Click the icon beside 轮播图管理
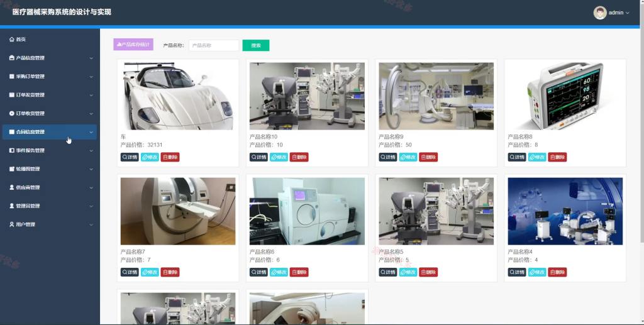 point(11,168)
